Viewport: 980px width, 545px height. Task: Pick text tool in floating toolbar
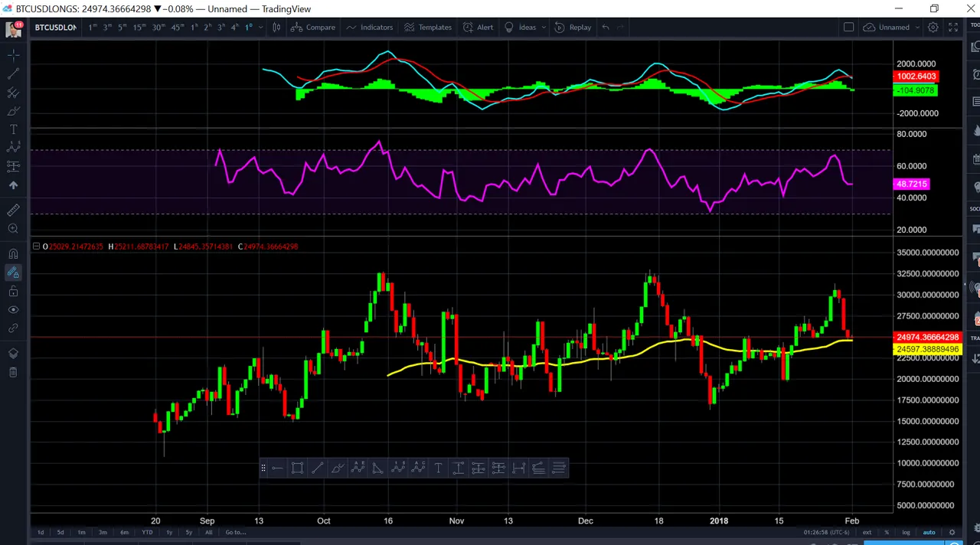point(438,468)
